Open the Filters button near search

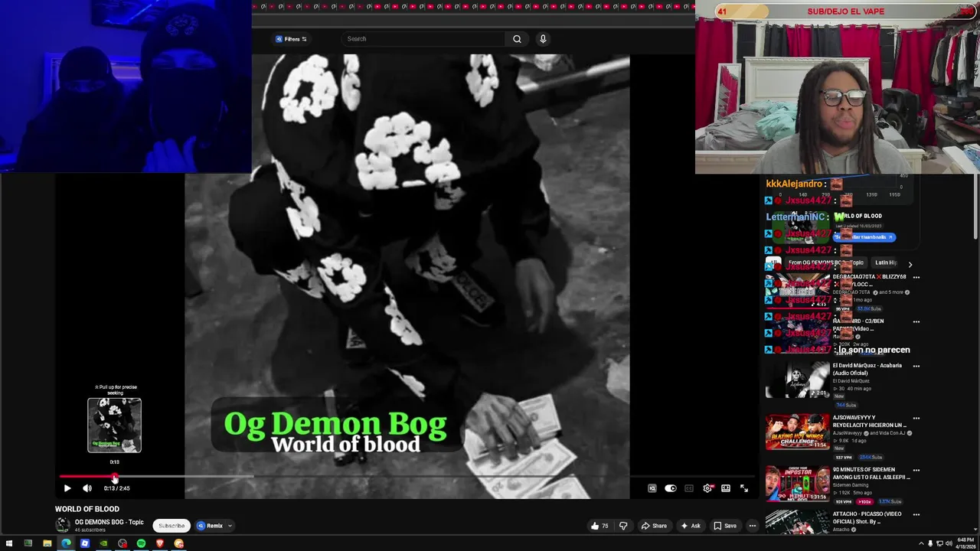291,39
